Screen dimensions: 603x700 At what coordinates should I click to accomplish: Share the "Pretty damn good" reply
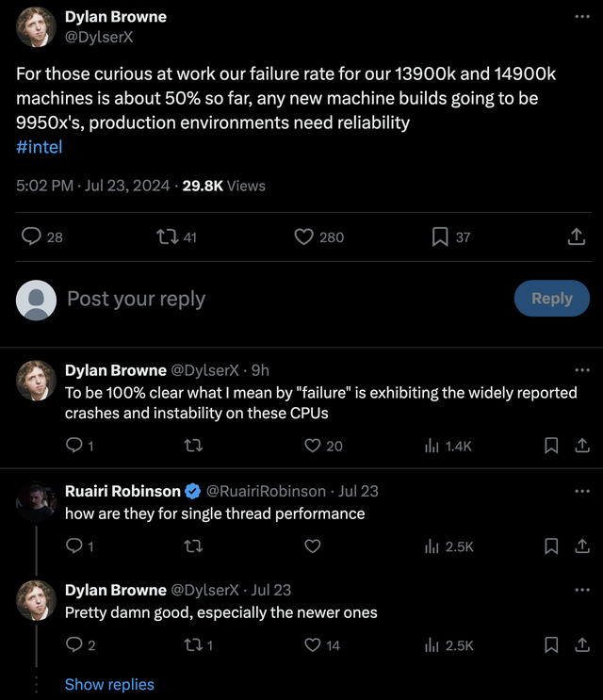click(581, 645)
